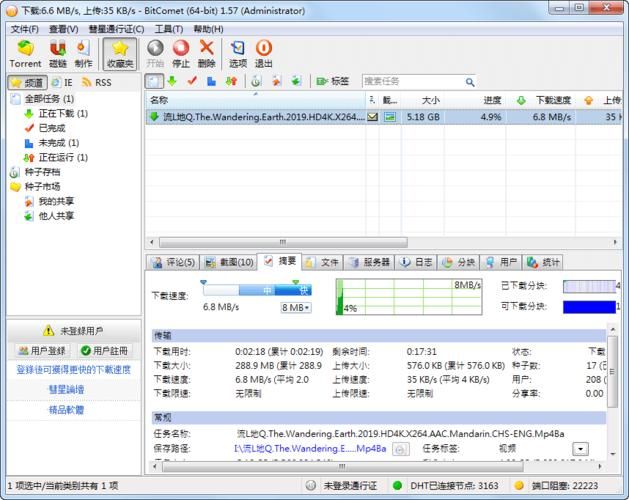This screenshot has width=629, height=500.
Task: Click the 用户登录 button
Action: 41,351
